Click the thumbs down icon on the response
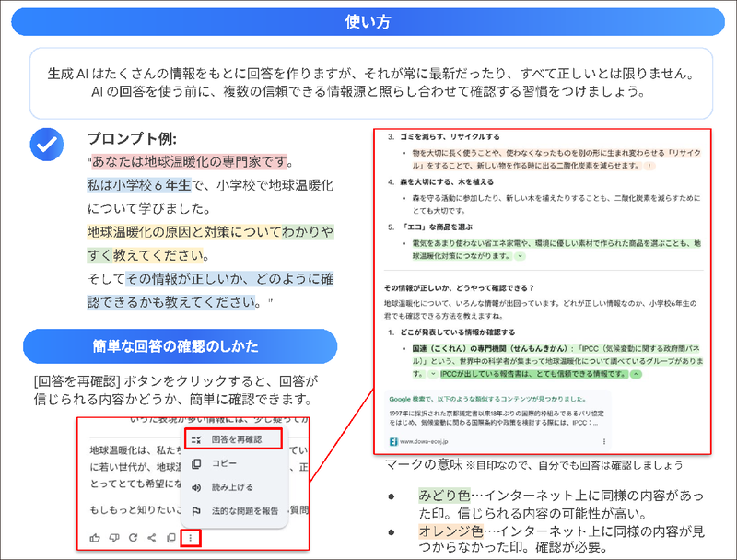The image size is (737, 560). pos(113,539)
